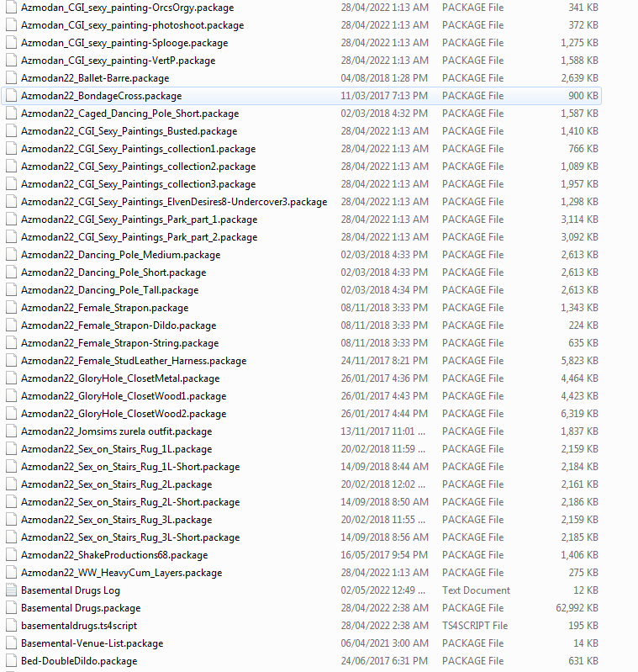Click the file icon beside Basemental Drugs.package
The width and height of the screenshot is (638, 672).
12,608
